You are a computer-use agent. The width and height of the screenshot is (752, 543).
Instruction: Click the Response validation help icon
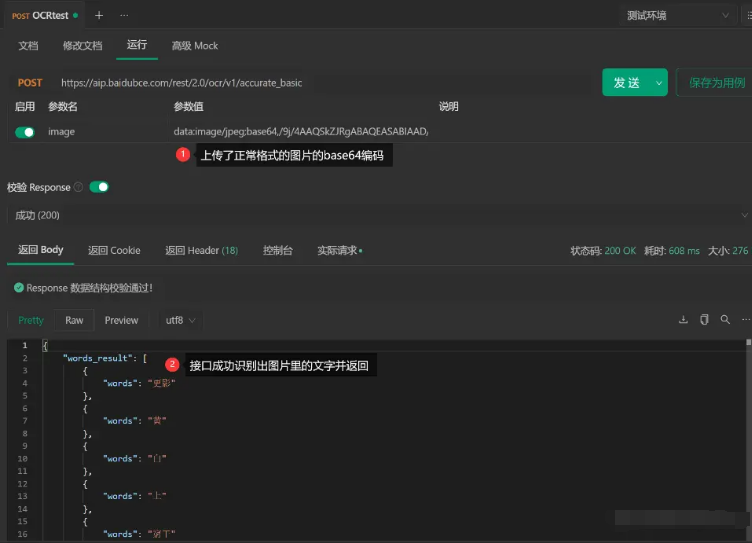79,187
